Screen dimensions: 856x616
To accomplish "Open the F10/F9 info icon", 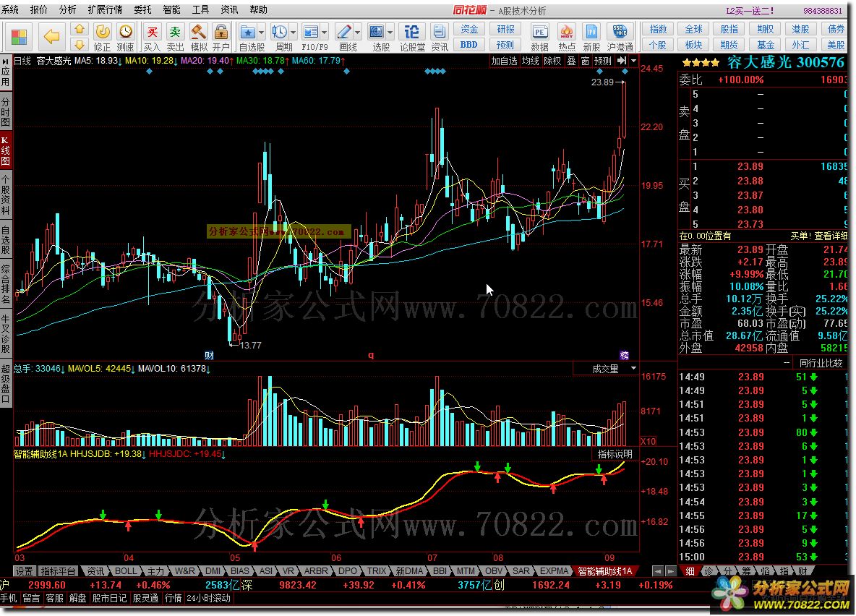I will point(311,32).
